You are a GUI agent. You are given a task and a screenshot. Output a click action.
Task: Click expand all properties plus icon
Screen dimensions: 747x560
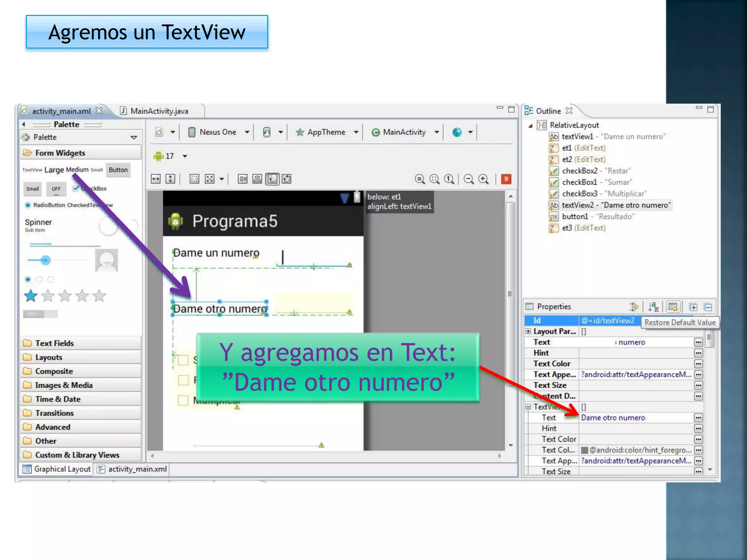click(x=693, y=307)
